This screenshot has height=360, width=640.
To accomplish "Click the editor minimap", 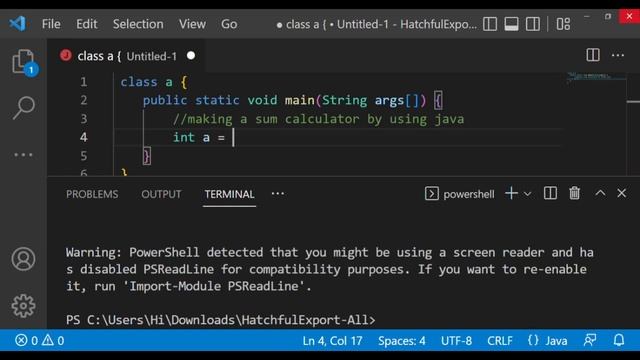I will tap(596, 78).
